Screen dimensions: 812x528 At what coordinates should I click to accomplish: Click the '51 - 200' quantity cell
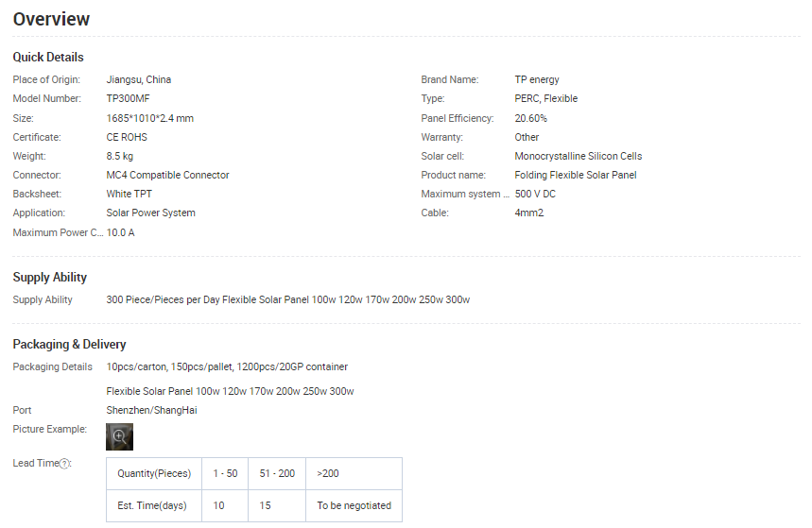tap(276, 473)
